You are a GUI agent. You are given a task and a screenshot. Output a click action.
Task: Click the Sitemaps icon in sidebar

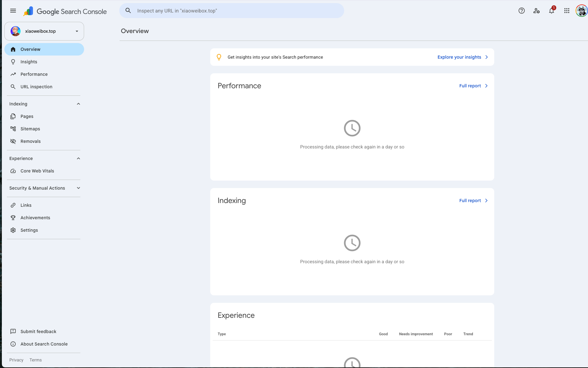(x=13, y=129)
